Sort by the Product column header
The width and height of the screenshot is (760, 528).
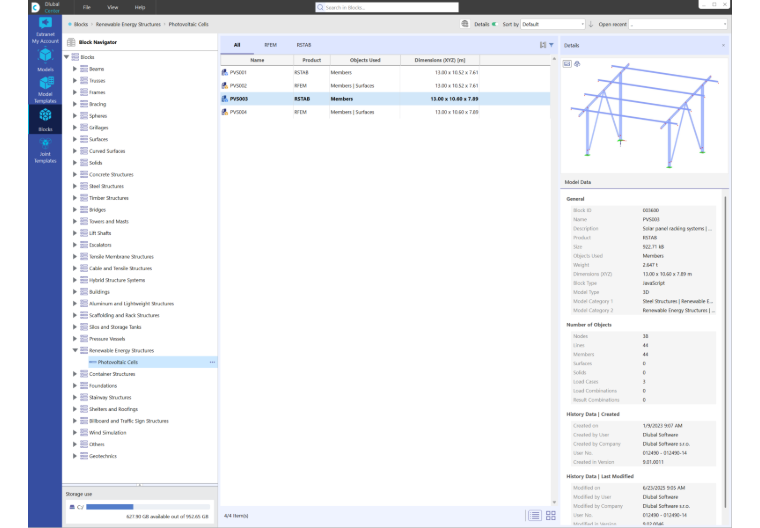[x=312, y=60]
